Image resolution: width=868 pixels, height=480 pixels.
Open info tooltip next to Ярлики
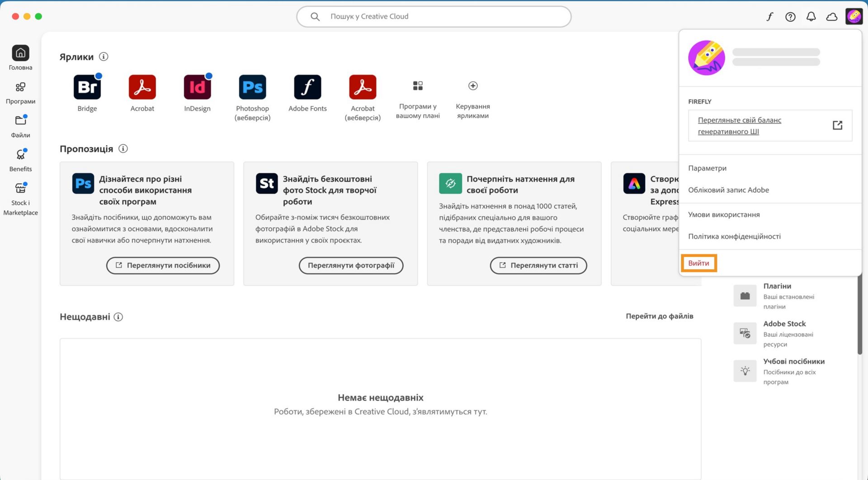click(x=104, y=57)
